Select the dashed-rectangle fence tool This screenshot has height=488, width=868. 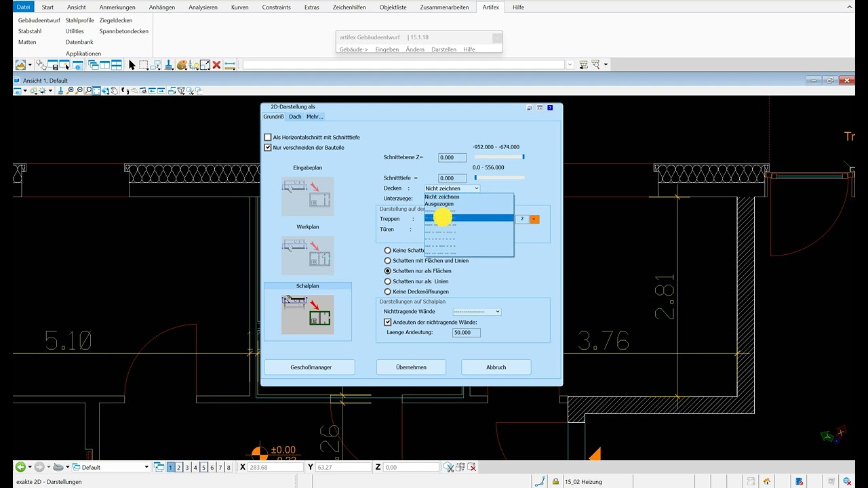click(x=144, y=65)
